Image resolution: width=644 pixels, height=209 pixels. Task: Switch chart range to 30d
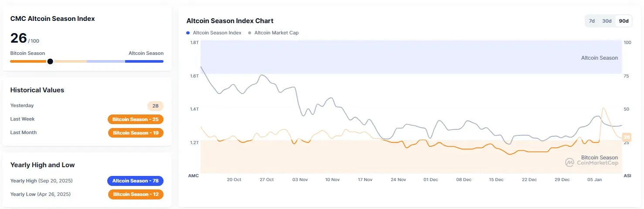(x=607, y=21)
